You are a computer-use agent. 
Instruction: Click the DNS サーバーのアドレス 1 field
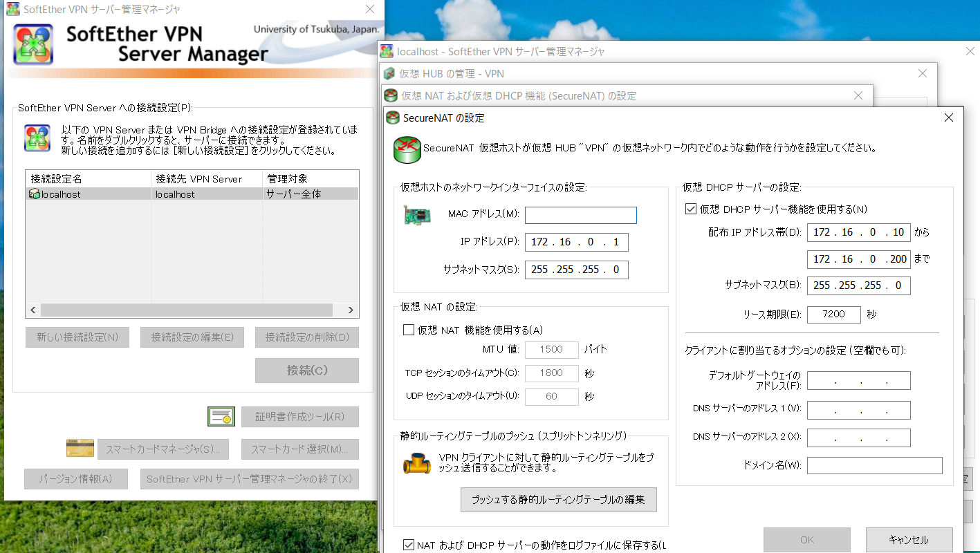pos(859,411)
